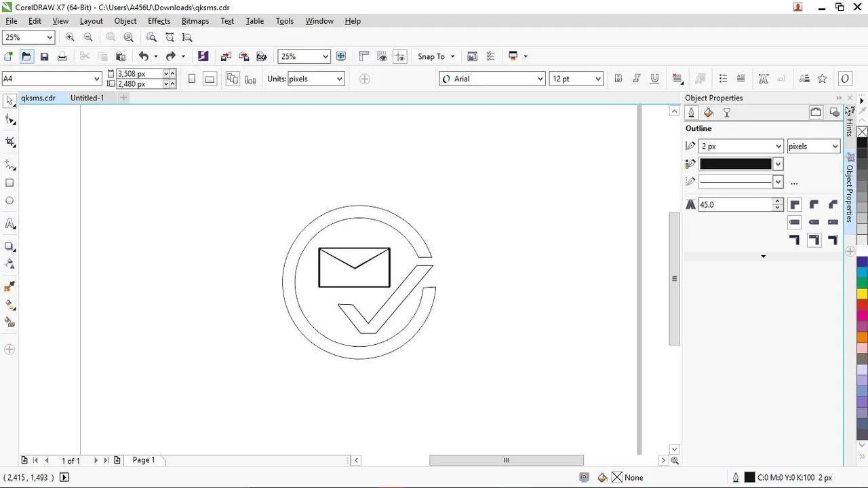The width and height of the screenshot is (868, 488).
Task: Show the Transparency properties section
Action: tap(727, 113)
